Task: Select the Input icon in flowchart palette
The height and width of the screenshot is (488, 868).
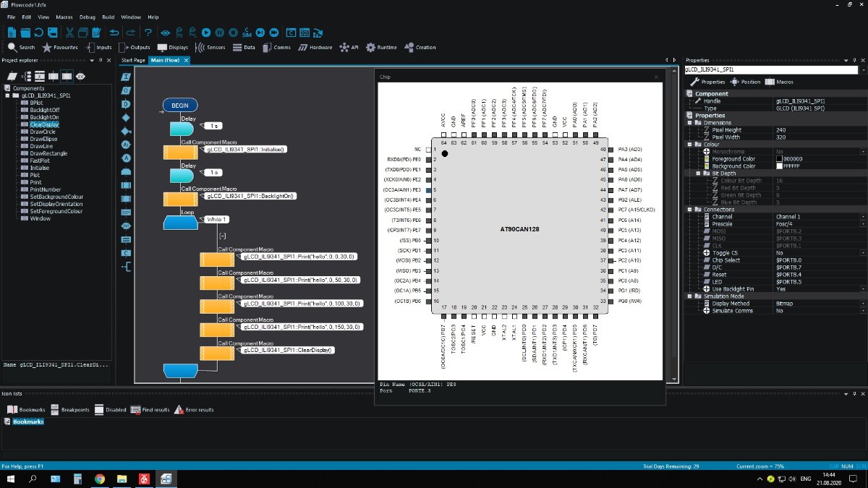Action: [x=126, y=76]
